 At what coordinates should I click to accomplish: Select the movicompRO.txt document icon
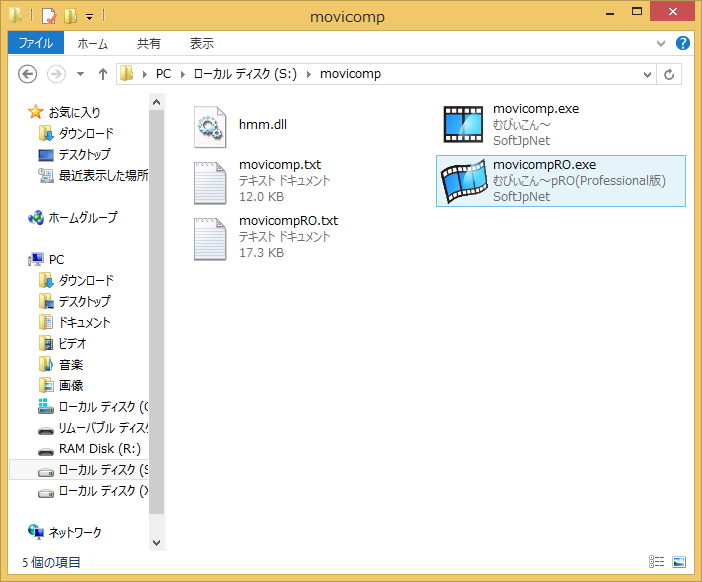(210, 239)
